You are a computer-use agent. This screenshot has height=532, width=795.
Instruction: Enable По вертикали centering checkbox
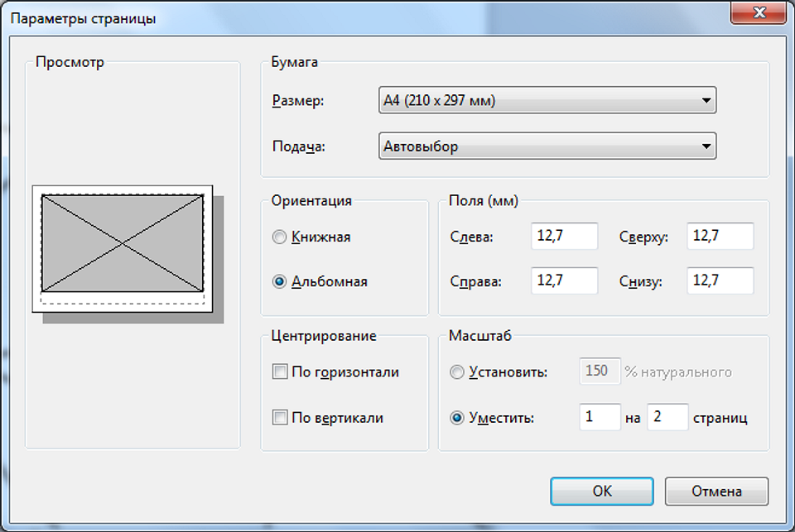click(x=280, y=418)
